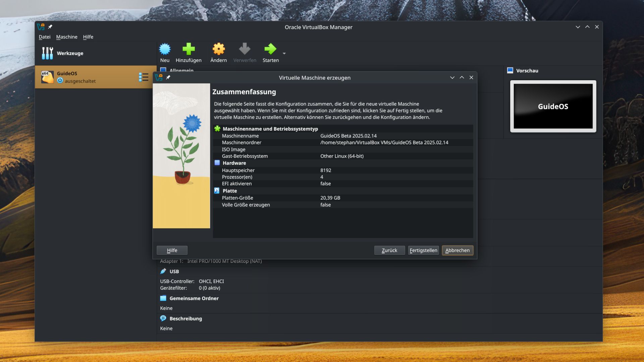The height and width of the screenshot is (362, 644).
Task: Click the Werkzeuge tools icon
Action: click(x=47, y=53)
